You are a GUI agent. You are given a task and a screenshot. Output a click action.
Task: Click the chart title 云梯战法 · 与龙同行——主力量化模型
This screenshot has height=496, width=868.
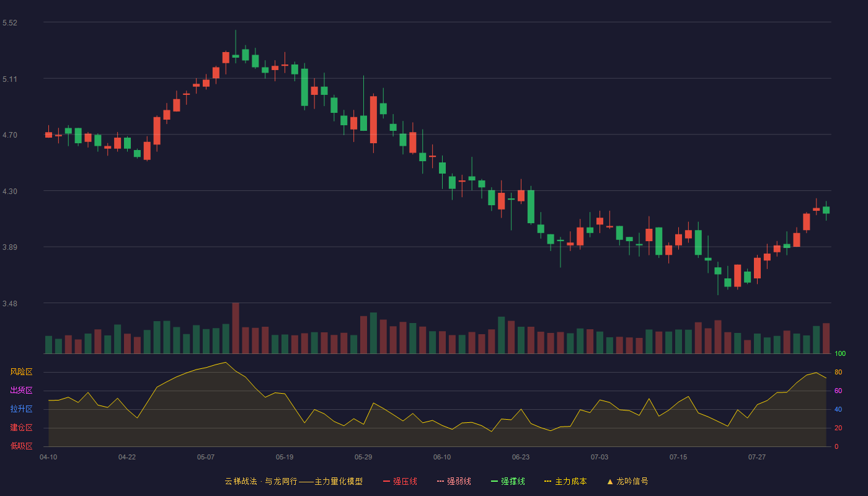(293, 481)
